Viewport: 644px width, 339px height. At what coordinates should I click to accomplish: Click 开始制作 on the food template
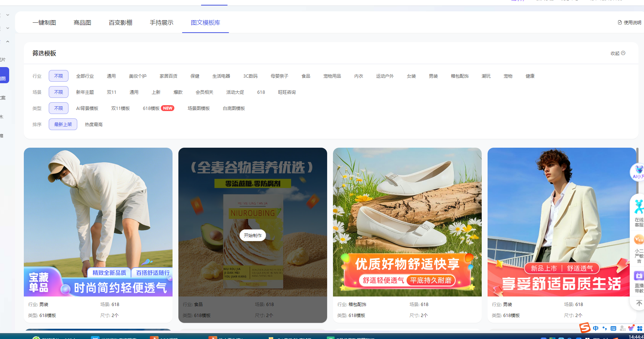[x=253, y=235]
